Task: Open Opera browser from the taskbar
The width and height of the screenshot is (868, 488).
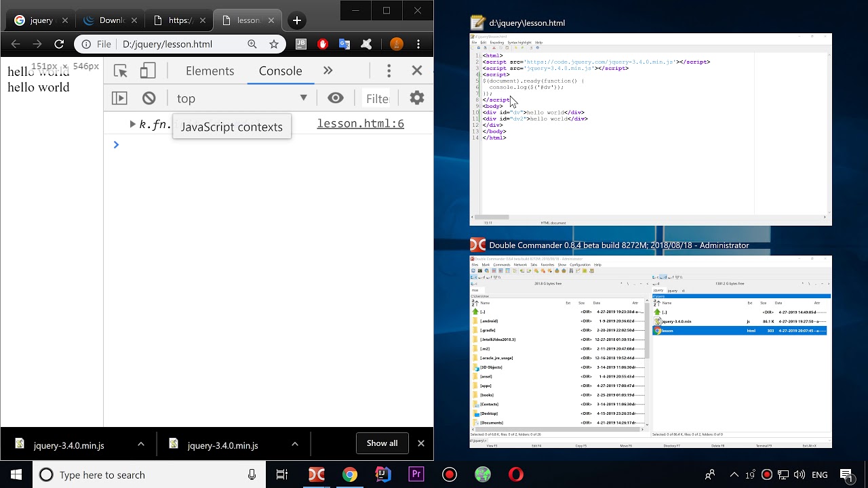Action: 516,474
